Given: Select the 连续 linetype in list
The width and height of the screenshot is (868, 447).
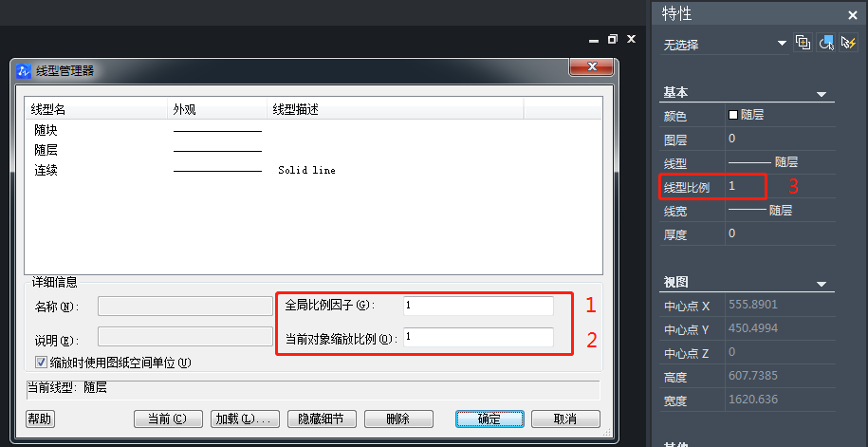Looking at the screenshot, I should (47, 170).
